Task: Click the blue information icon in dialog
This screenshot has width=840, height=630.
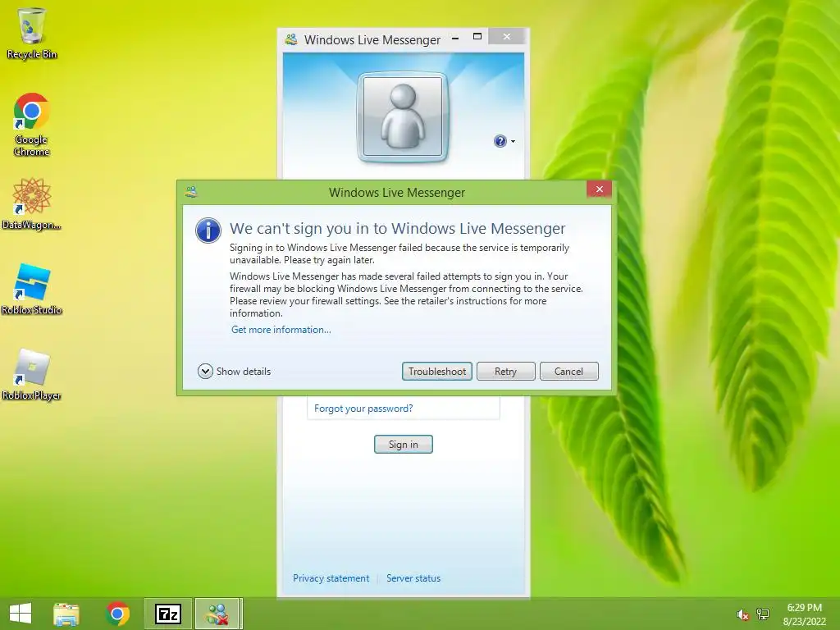Action: (208, 231)
